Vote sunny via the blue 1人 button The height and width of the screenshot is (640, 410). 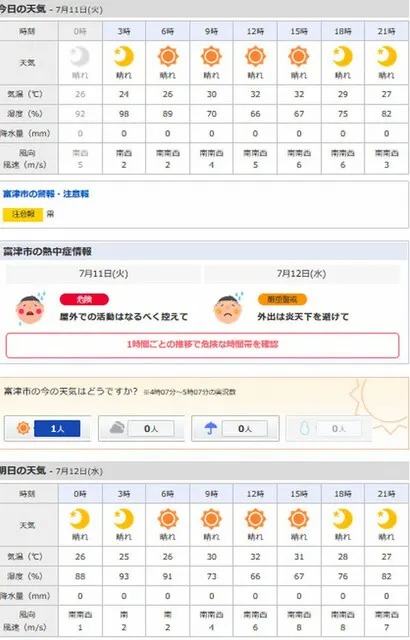(57, 429)
